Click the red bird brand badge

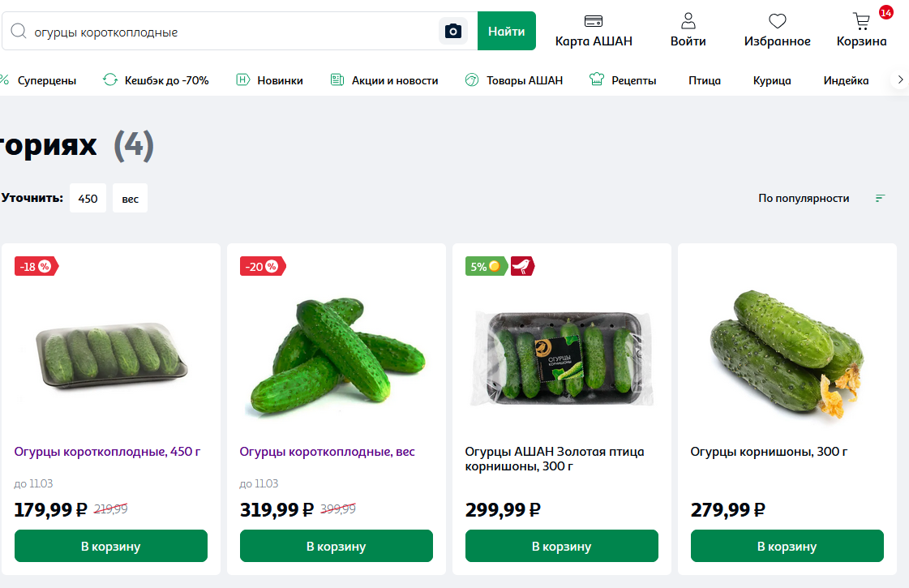pos(522,266)
